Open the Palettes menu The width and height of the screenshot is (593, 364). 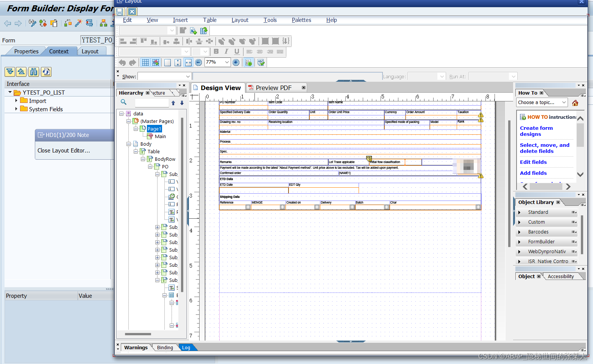(301, 20)
